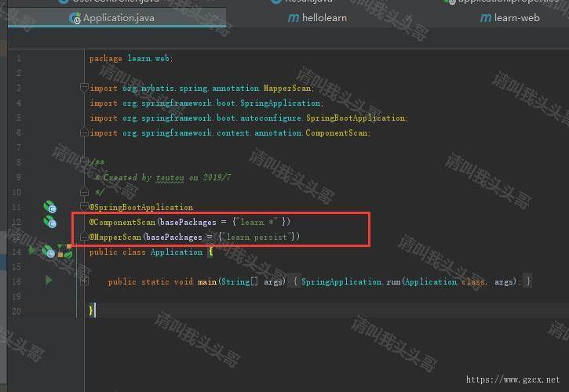Click the hellolearn tab Maven icon
This screenshot has width=569, height=392.
point(294,18)
